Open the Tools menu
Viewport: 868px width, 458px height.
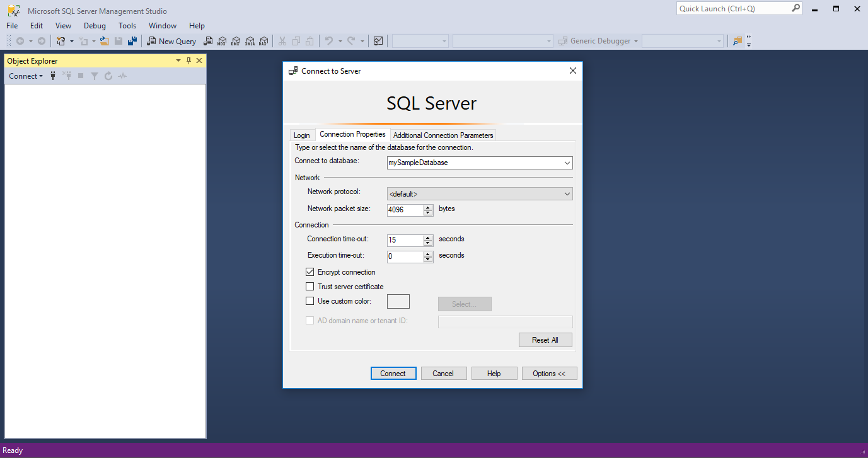(x=127, y=26)
